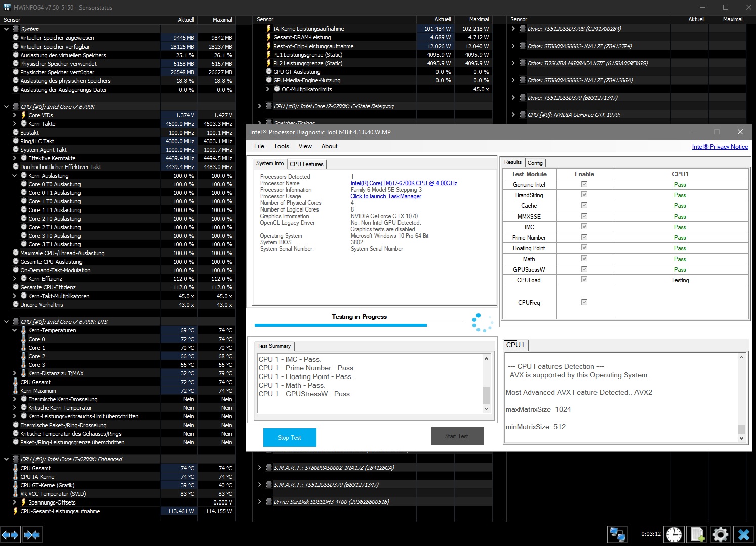The width and height of the screenshot is (756, 546).
Task: Click the log file icon with green plus
Action: (697, 534)
